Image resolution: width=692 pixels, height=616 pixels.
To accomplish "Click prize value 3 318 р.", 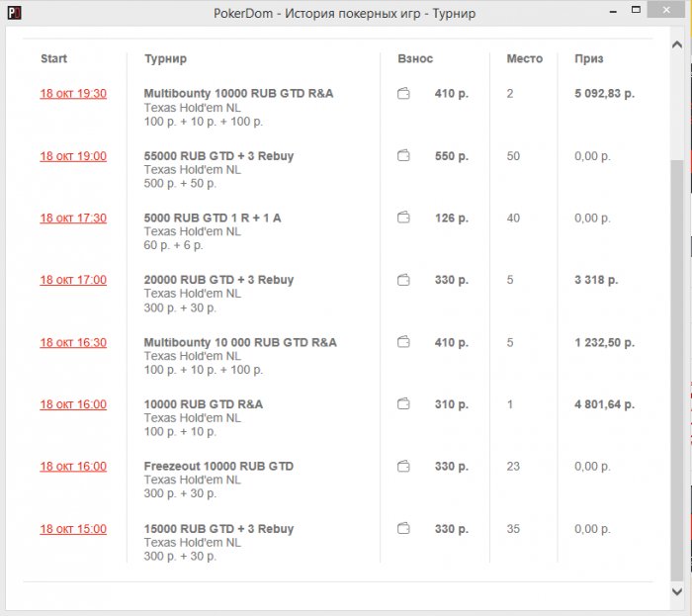I will point(596,280).
